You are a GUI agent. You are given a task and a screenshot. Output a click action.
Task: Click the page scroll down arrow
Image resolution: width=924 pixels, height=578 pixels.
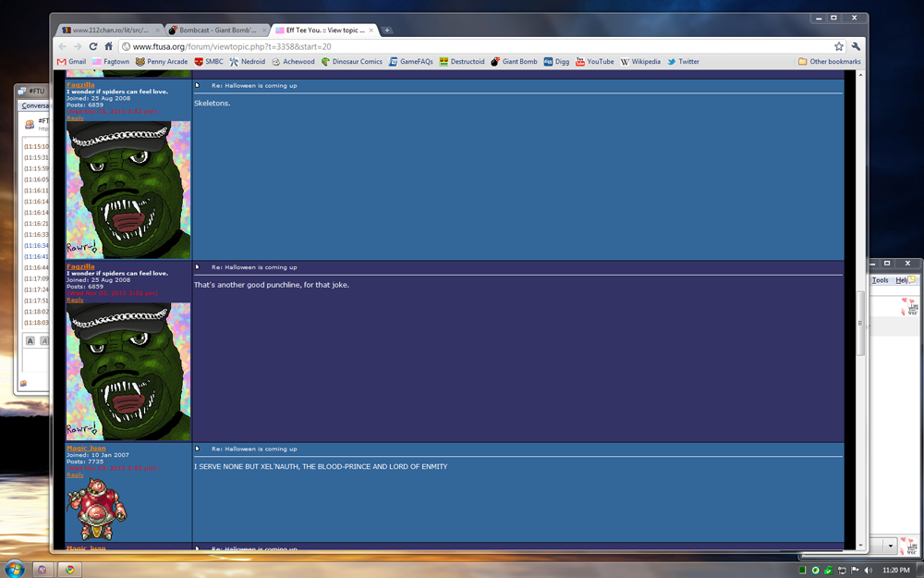[860, 546]
